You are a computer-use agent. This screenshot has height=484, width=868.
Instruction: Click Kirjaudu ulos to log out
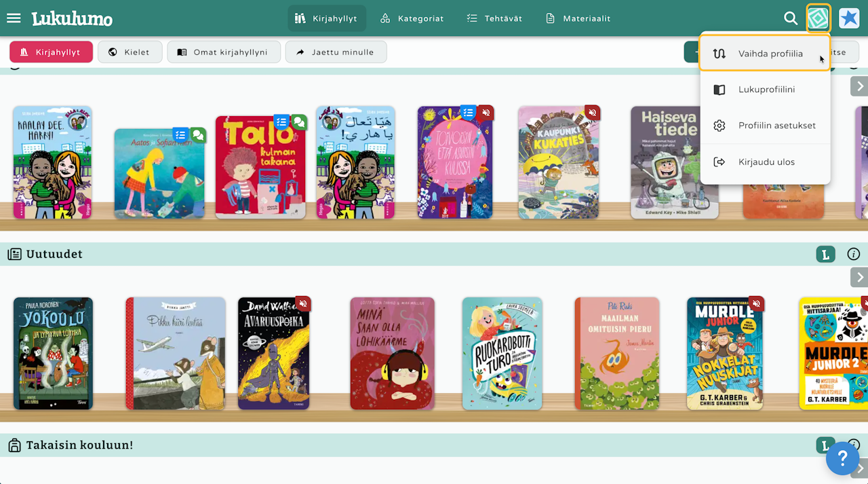click(765, 162)
